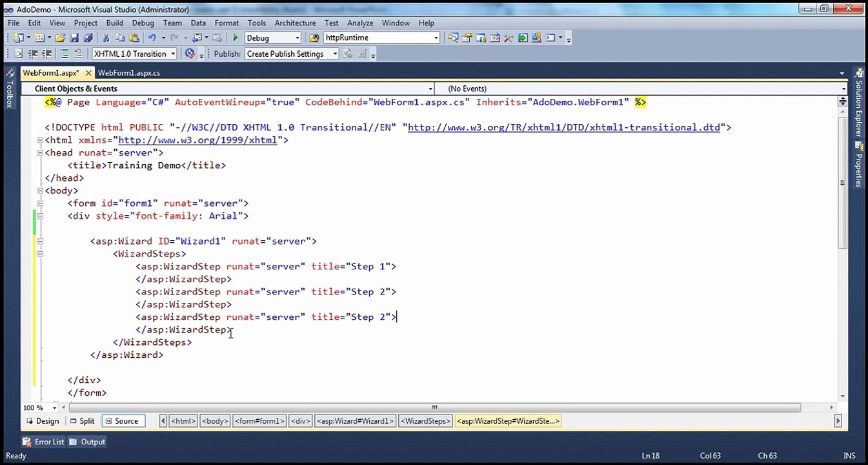Screen dimensions: 868x465
Task: Select <asp:Wizard#Wizard1> in tag navigator
Action: 355,421
